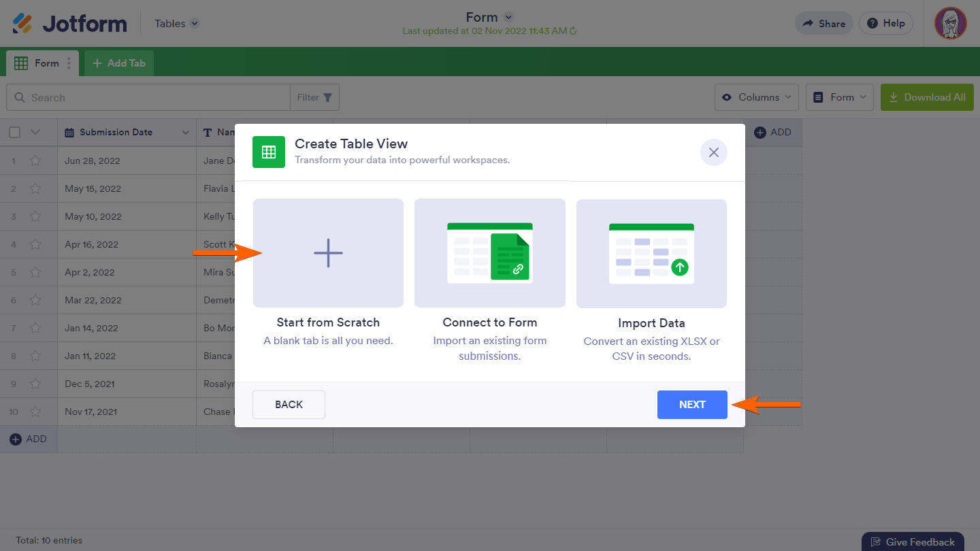Screen dimensions: 980x551
Task: Click the Jotform logo icon
Action: click(22, 24)
